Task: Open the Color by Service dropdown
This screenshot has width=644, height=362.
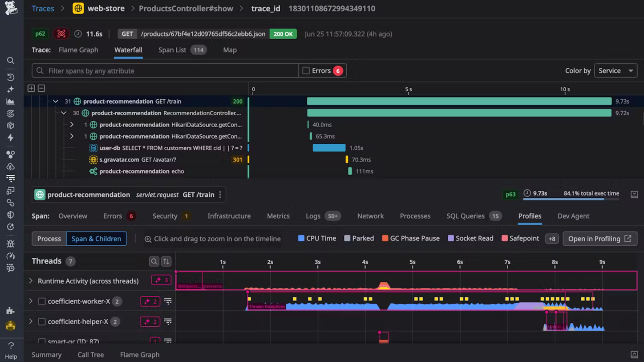Action: tap(615, 70)
